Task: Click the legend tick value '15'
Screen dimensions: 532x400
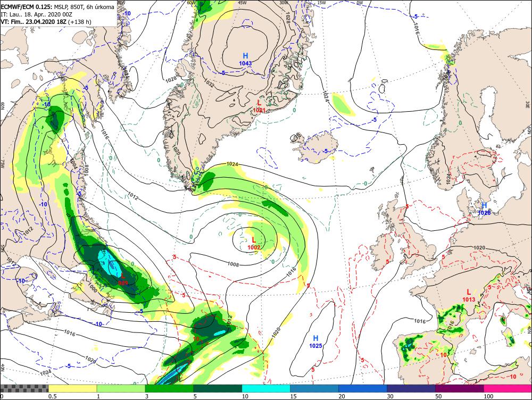Action: coord(293,396)
